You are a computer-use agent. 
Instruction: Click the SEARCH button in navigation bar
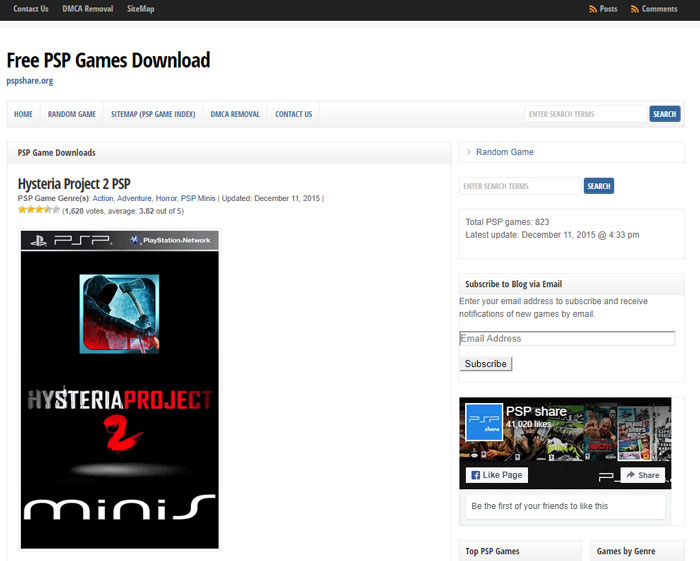click(x=665, y=114)
